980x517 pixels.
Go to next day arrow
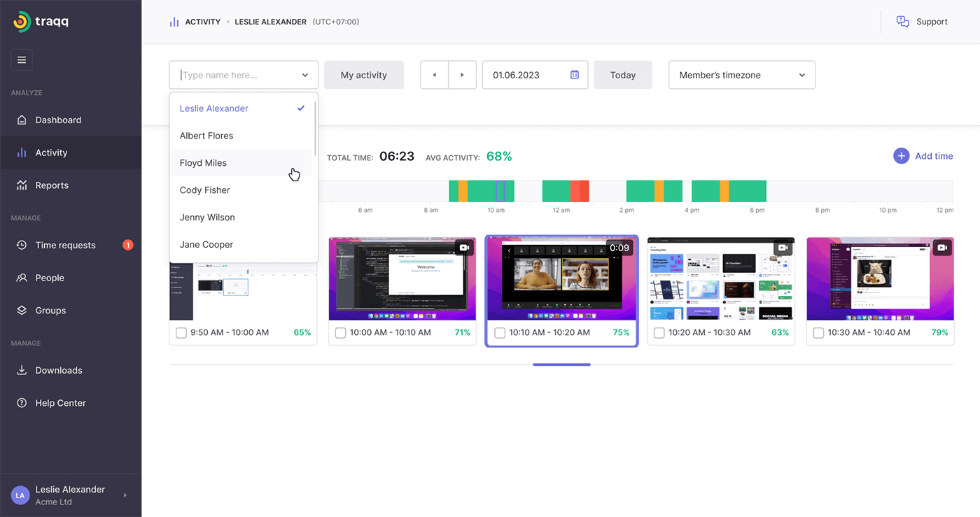[x=462, y=75]
